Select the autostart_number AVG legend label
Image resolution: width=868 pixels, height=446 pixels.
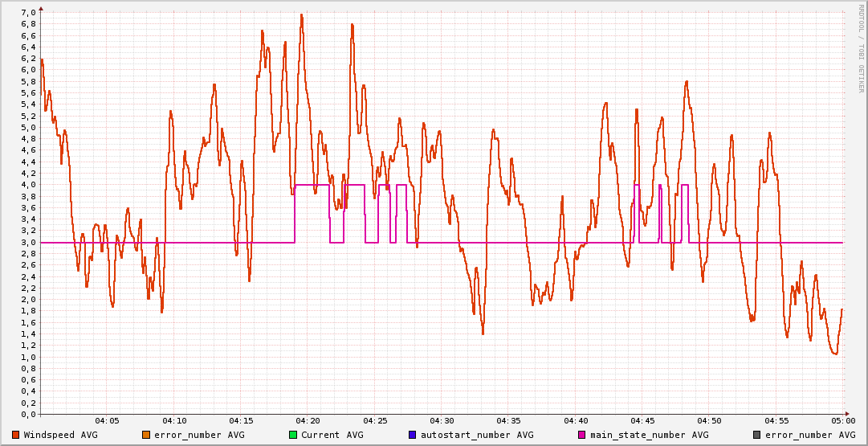(477, 435)
